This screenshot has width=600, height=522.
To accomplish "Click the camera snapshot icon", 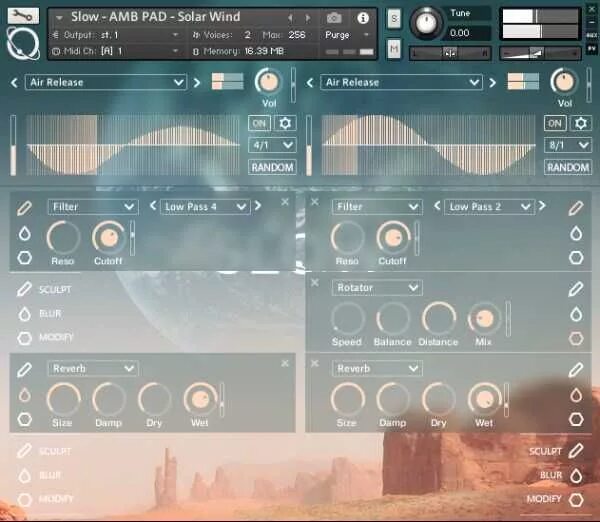I will (334, 18).
